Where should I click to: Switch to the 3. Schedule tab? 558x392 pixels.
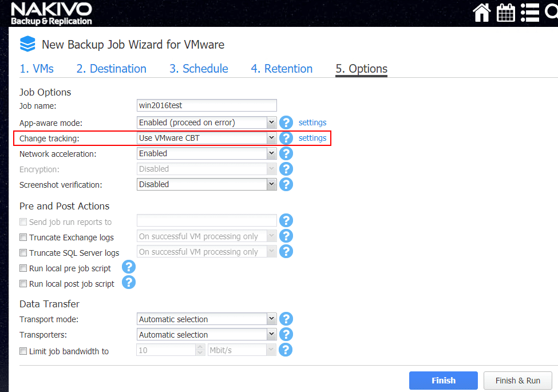[199, 69]
